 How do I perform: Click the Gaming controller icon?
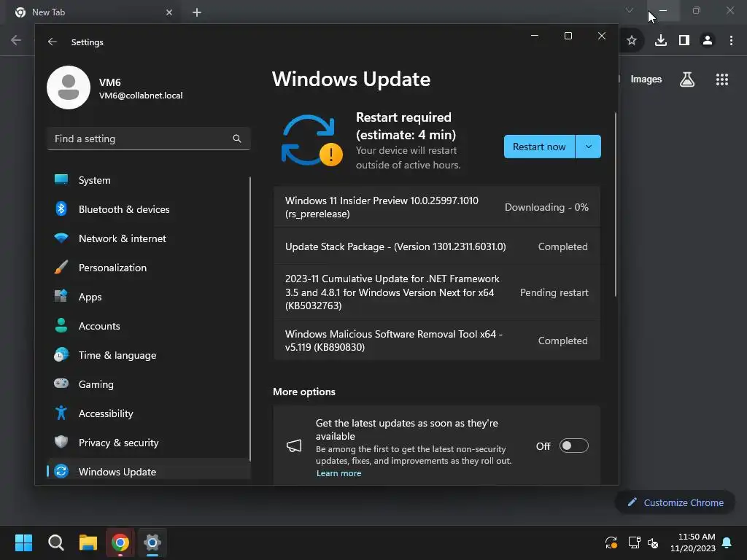coord(61,384)
